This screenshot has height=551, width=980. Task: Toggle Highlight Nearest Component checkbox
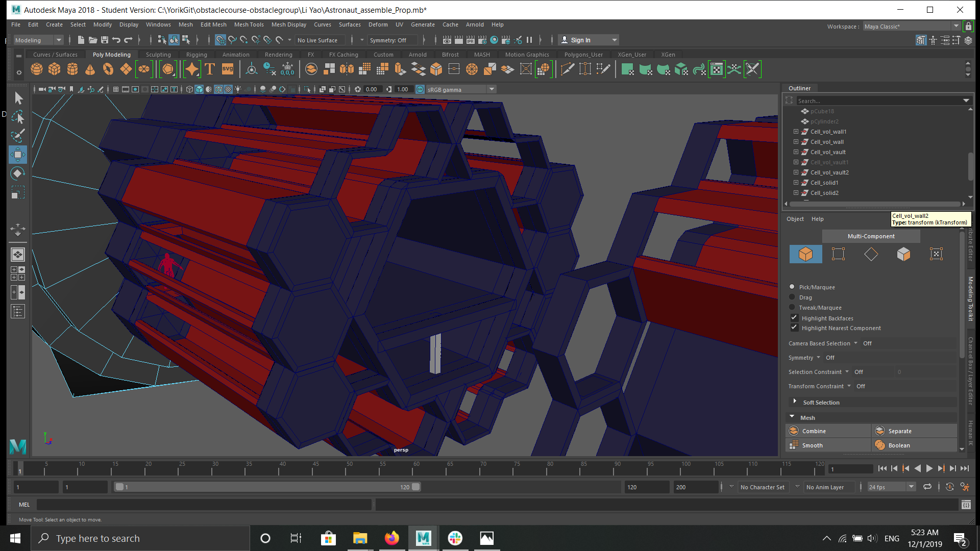point(794,328)
